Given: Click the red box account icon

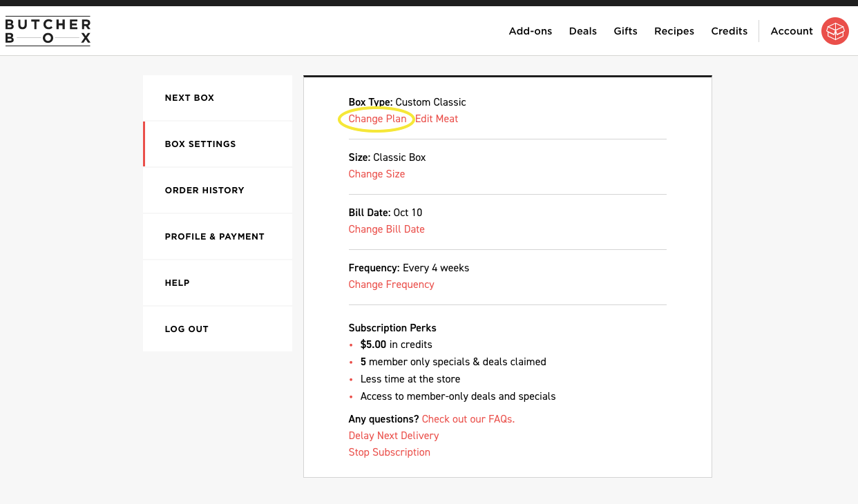Looking at the screenshot, I should click(835, 31).
